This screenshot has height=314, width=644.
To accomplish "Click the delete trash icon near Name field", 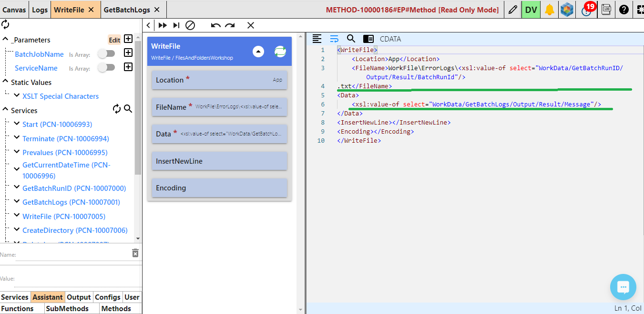I will click(135, 253).
